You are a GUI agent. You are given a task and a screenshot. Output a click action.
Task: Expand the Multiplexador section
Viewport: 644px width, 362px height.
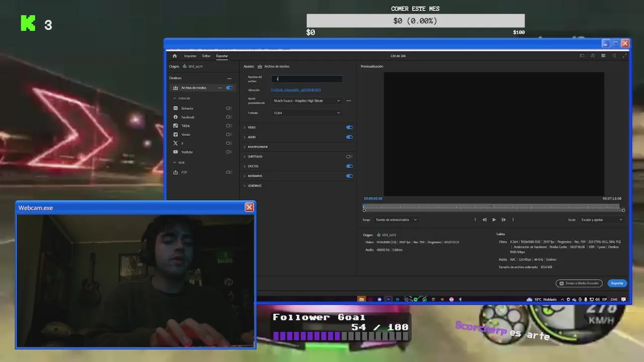point(245,147)
